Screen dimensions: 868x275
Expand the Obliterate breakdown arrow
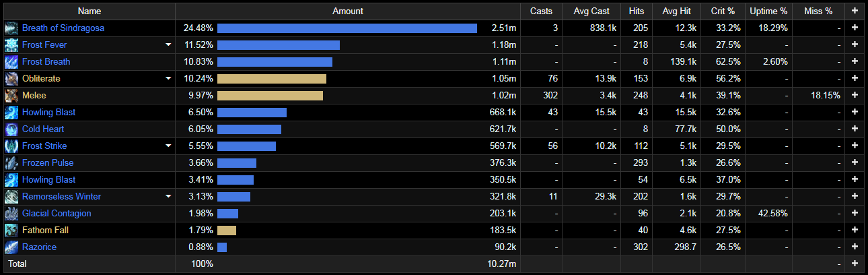pyautogui.click(x=168, y=79)
